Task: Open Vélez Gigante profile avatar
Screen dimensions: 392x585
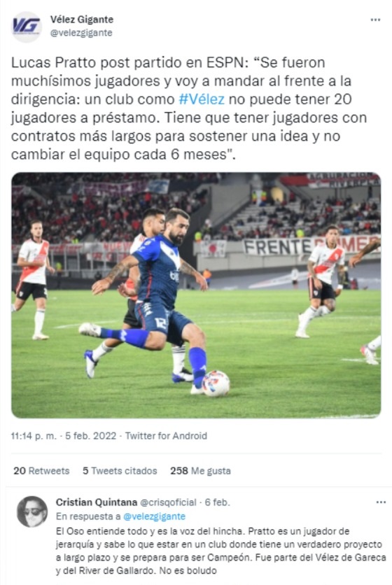Action: 26,26
